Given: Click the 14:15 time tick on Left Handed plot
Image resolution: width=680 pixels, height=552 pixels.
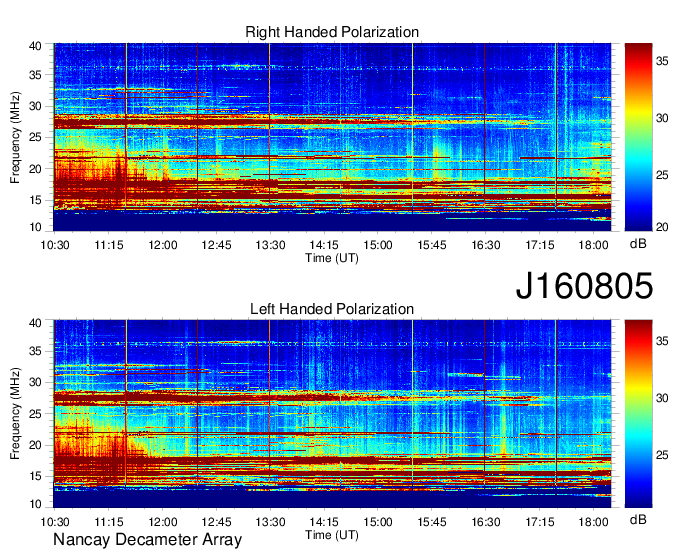Looking at the screenshot, I should pos(324,522).
